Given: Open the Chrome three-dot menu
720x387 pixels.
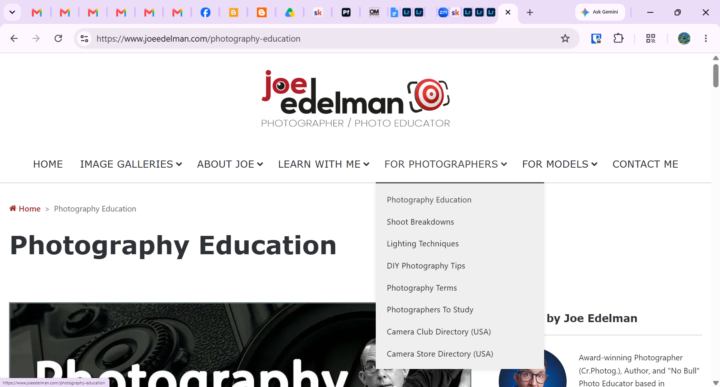Looking at the screenshot, I should (x=706, y=39).
